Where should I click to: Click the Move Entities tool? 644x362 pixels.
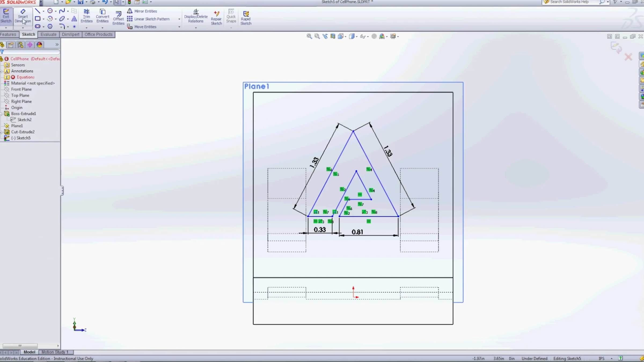(142, 27)
